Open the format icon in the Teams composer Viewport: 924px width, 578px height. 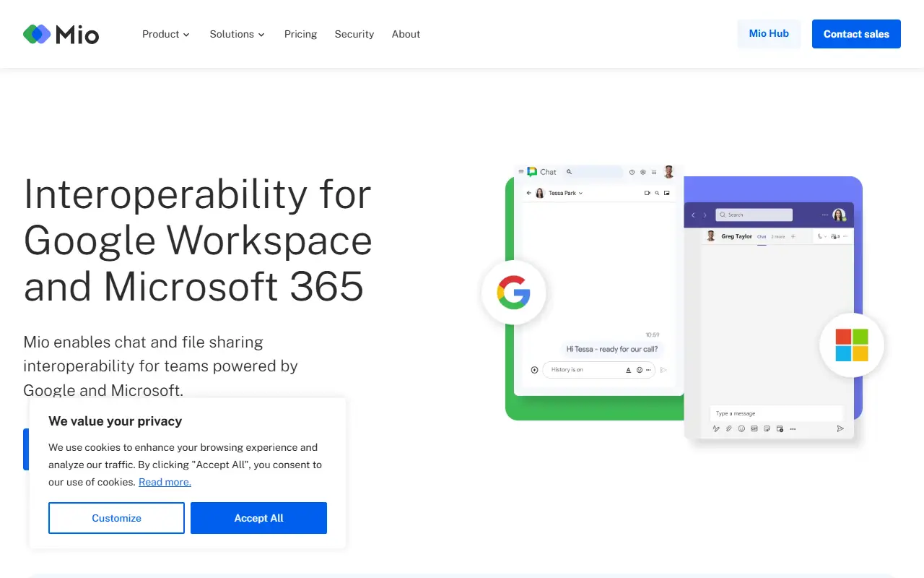point(716,428)
